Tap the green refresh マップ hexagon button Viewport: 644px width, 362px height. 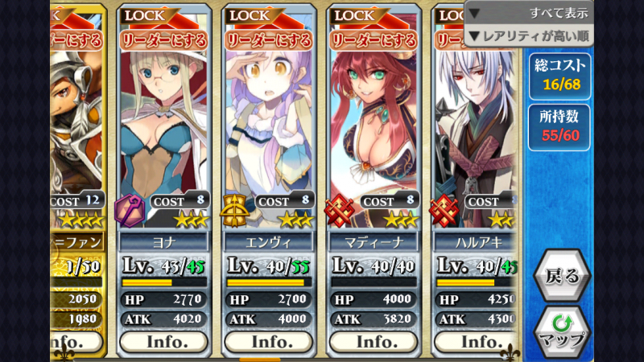[562, 332]
